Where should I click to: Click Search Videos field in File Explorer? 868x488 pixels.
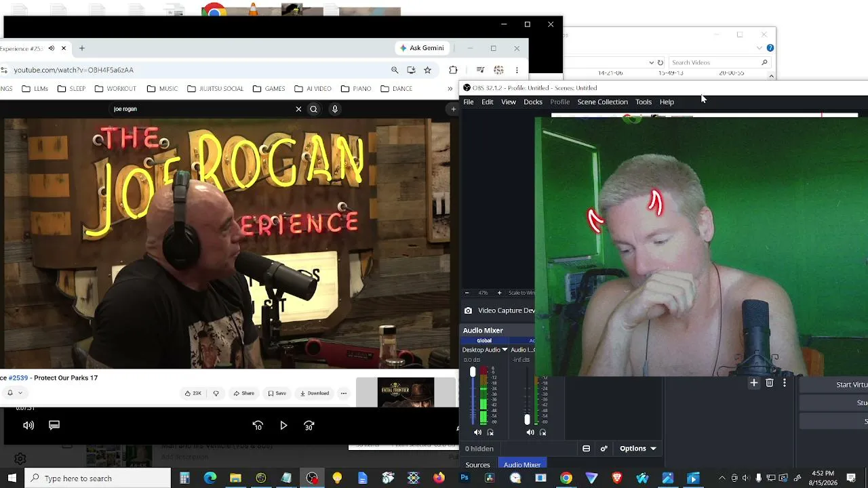pos(720,62)
